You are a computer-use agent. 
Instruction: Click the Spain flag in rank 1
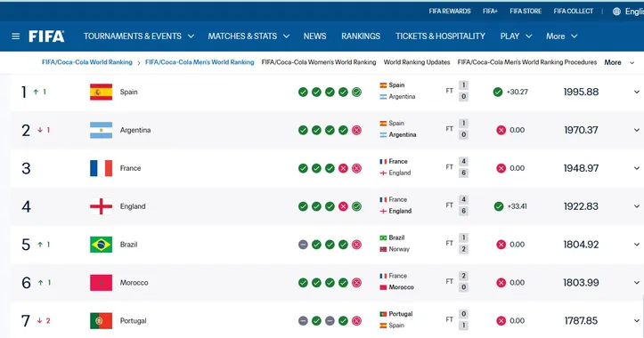(101, 92)
